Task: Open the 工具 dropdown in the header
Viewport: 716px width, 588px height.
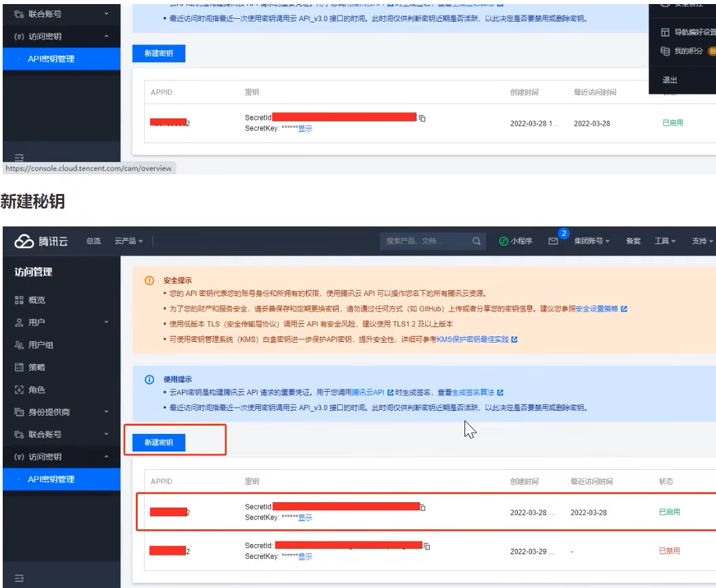Action: (x=665, y=241)
